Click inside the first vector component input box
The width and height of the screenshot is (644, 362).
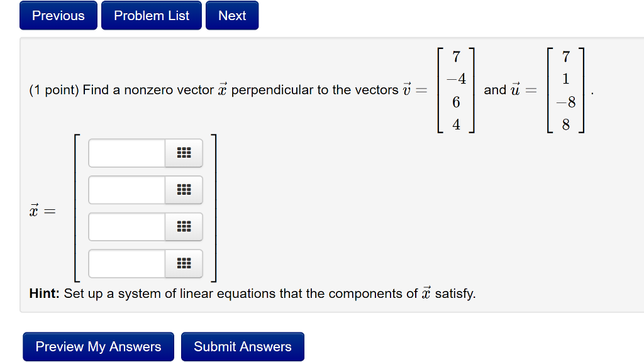(126, 153)
